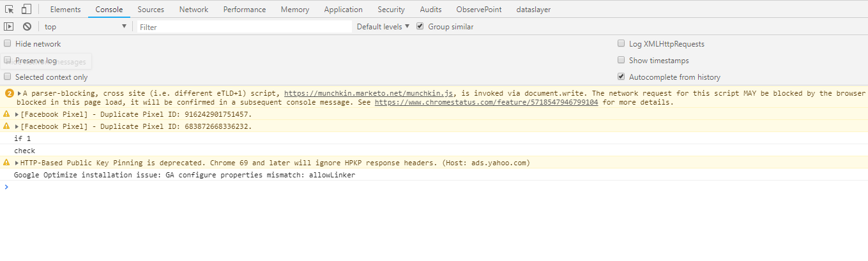Image resolution: width=868 pixels, height=261 pixels.
Task: Enable Show timestamps checkbox
Action: point(621,60)
